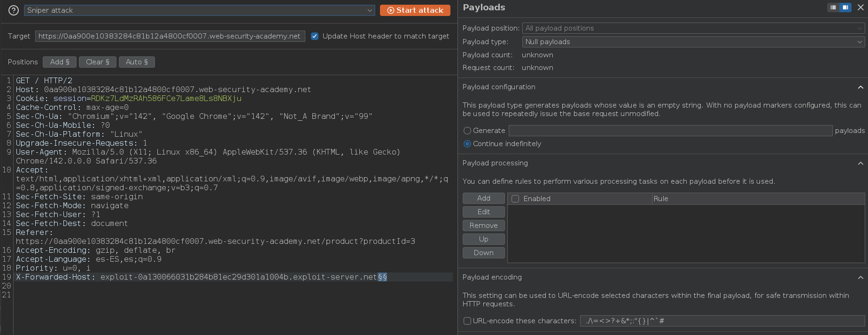The height and width of the screenshot is (335, 868).
Task: Click the help question mark icon
Action: coord(14,10)
